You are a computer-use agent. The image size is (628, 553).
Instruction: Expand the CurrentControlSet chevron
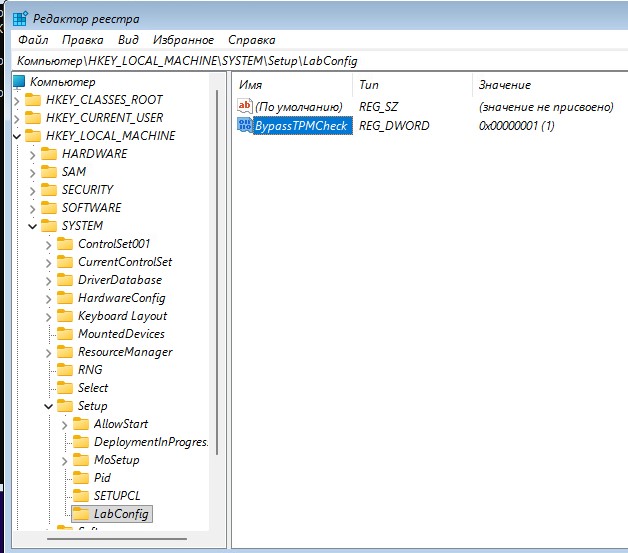(x=48, y=262)
